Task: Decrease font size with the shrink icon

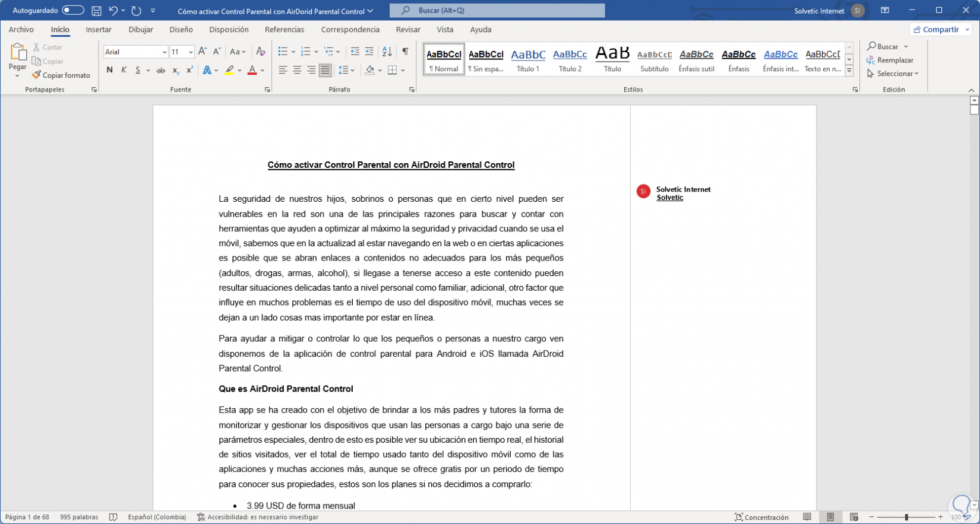Action: 217,52
